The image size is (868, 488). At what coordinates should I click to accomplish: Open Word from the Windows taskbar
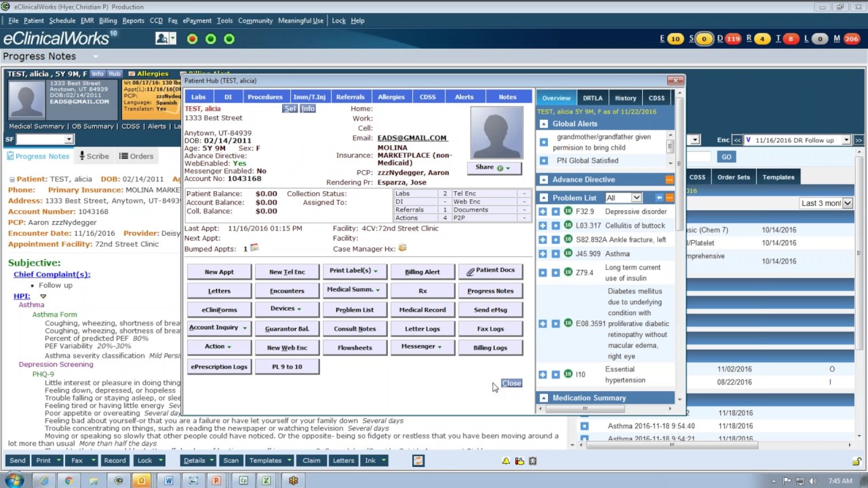tap(168, 481)
